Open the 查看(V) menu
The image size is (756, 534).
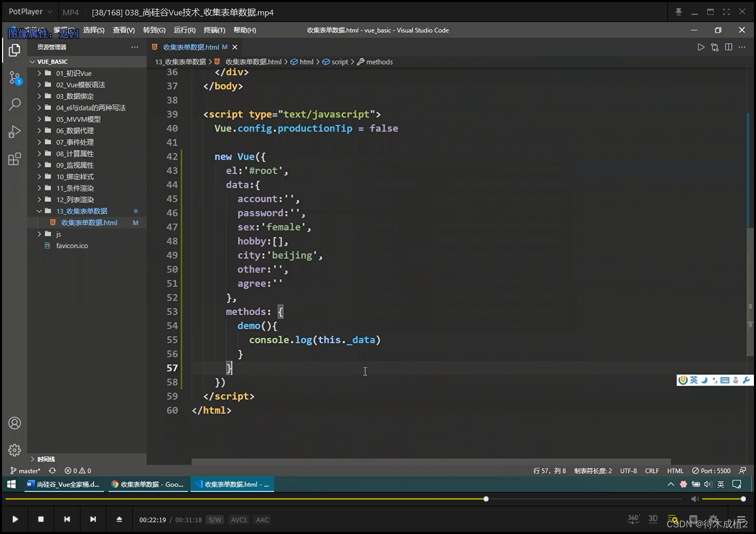coord(124,30)
